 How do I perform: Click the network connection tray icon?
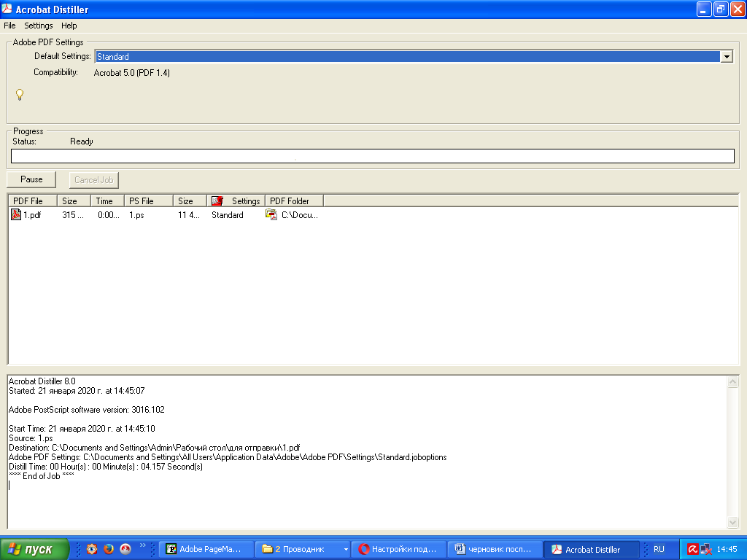706,549
